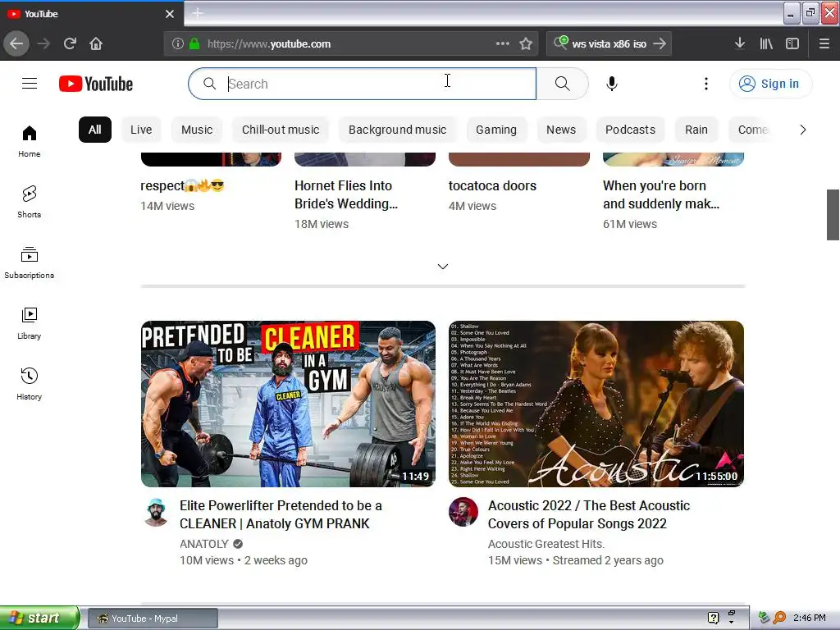Reload the current page
The width and height of the screenshot is (840, 630).
[x=71, y=43]
